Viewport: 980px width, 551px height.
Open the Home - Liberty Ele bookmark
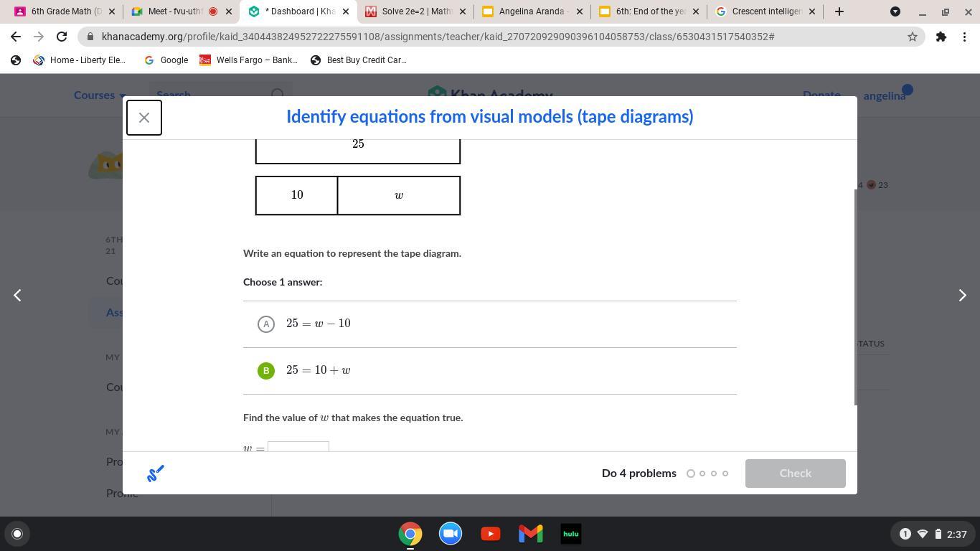pyautogui.click(x=79, y=60)
